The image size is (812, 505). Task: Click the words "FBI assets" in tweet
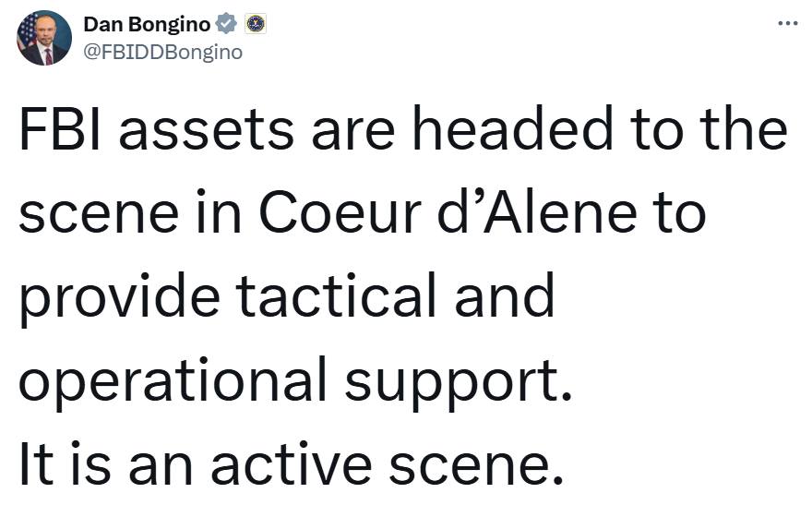click(156, 129)
